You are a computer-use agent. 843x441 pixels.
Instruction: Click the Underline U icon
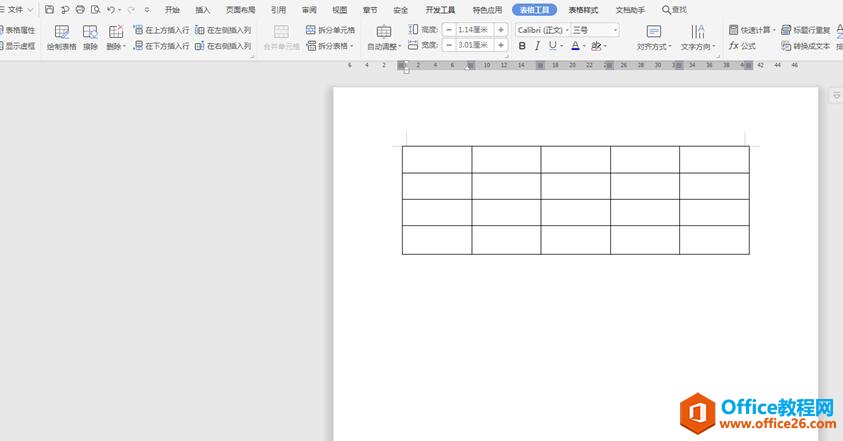(x=552, y=46)
